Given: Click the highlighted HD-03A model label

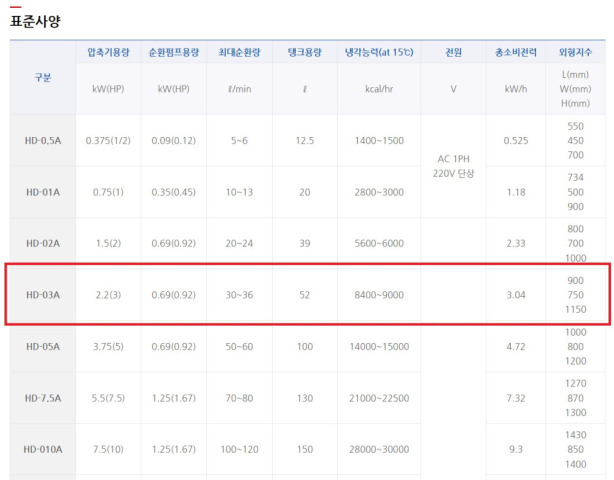Looking at the screenshot, I should pyautogui.click(x=42, y=295).
